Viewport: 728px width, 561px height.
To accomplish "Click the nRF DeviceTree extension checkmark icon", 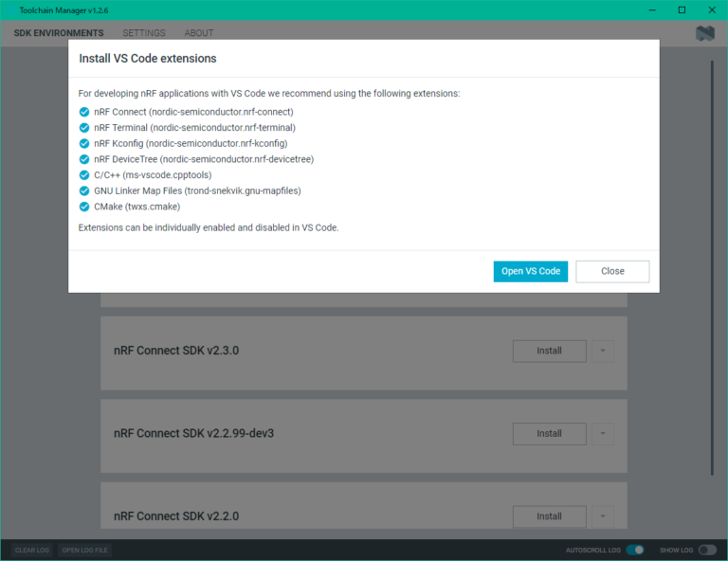I will click(84, 160).
